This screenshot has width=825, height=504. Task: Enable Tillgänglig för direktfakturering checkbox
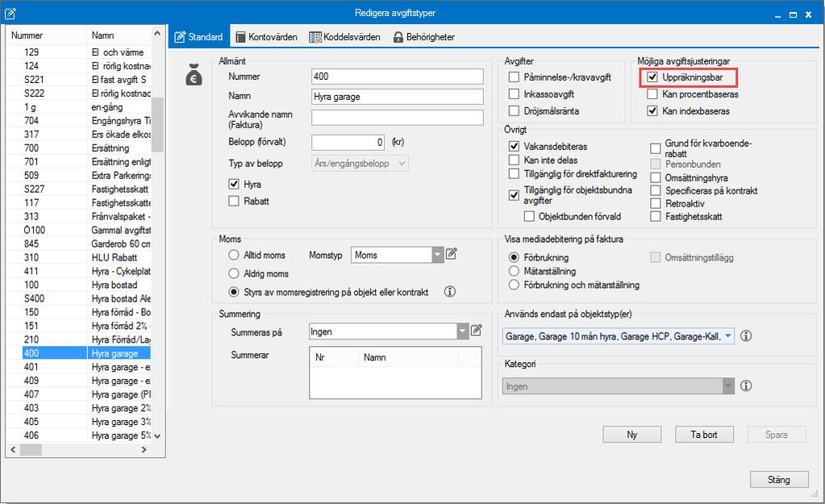point(514,173)
